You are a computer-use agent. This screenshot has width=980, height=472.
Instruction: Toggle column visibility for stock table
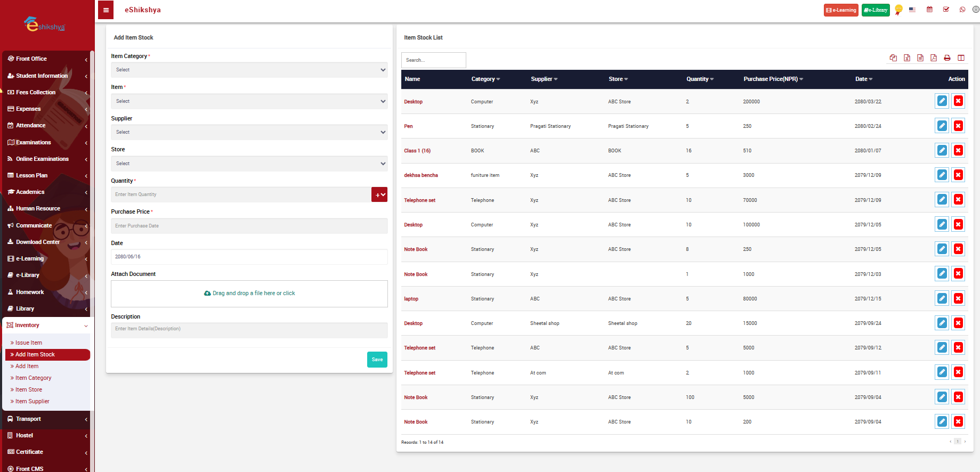click(x=961, y=58)
